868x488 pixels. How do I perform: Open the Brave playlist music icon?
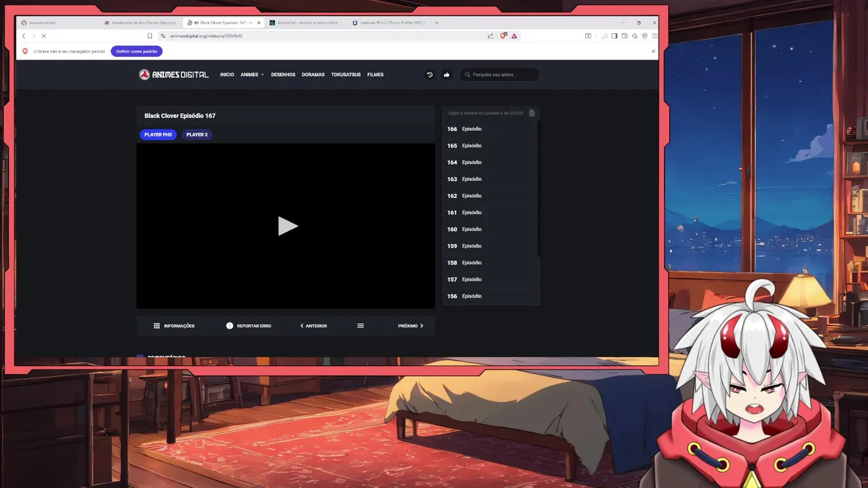click(x=604, y=36)
